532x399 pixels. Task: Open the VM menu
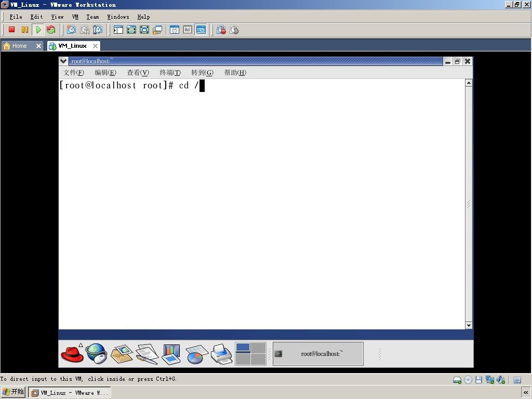(75, 17)
